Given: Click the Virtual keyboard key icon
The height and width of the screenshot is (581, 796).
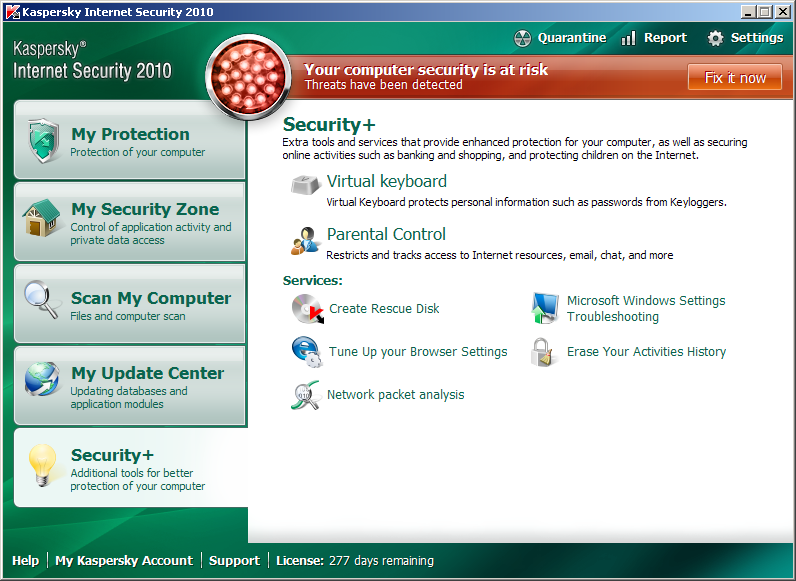Looking at the screenshot, I should [x=306, y=184].
